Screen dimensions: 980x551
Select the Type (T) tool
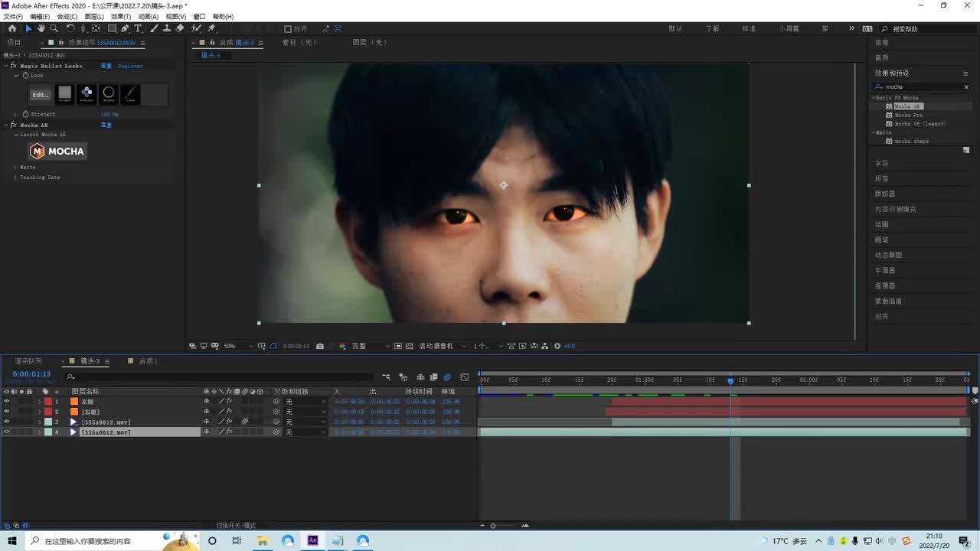tap(138, 28)
